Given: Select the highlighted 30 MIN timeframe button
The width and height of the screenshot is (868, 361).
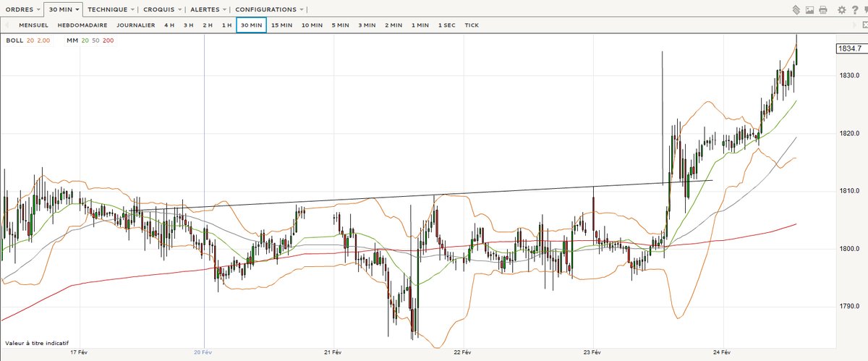Looking at the screenshot, I should click(x=251, y=25).
